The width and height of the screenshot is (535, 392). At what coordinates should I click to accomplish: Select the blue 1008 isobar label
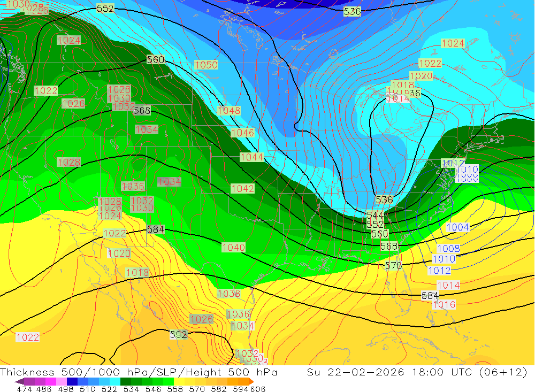[x=448, y=249]
